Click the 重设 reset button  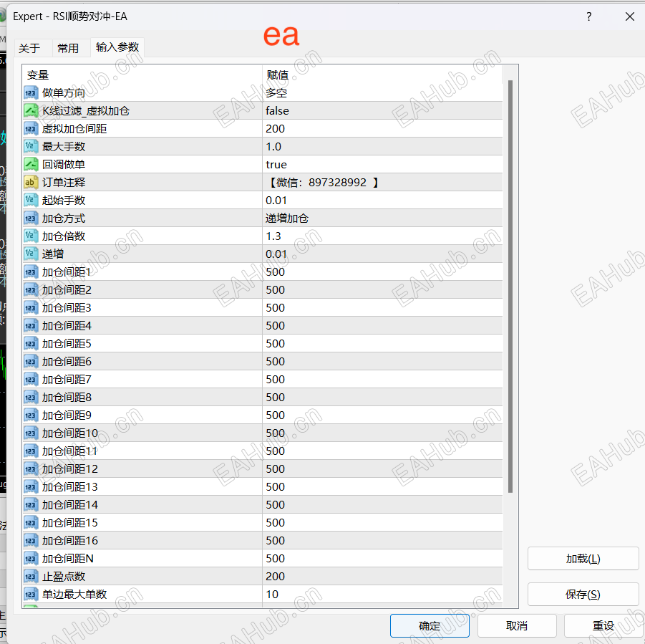point(603,625)
